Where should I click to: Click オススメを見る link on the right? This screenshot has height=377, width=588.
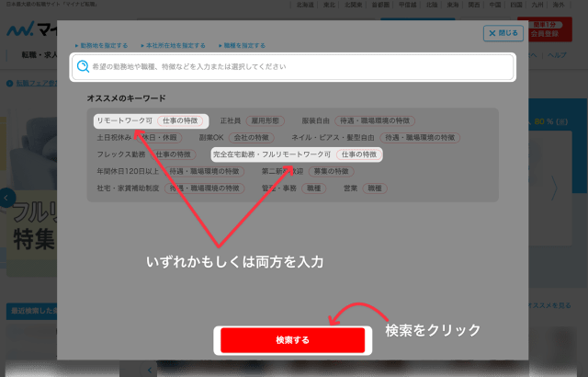549,305
